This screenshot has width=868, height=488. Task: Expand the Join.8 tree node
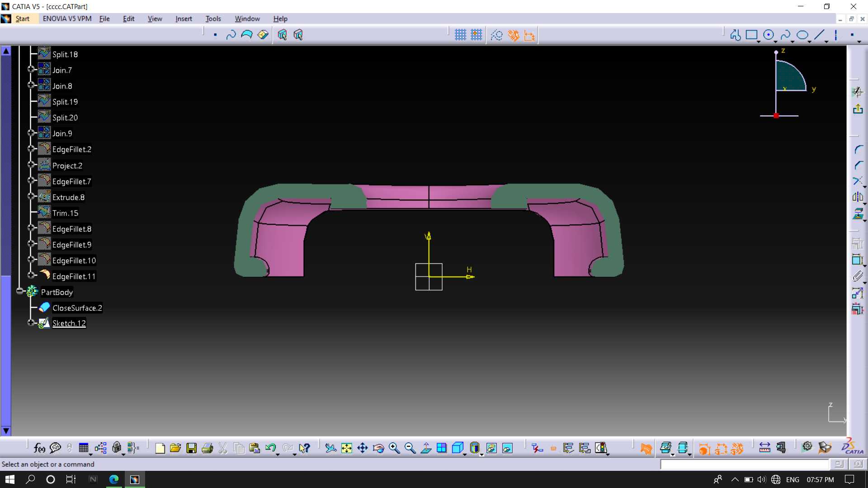coord(31,85)
